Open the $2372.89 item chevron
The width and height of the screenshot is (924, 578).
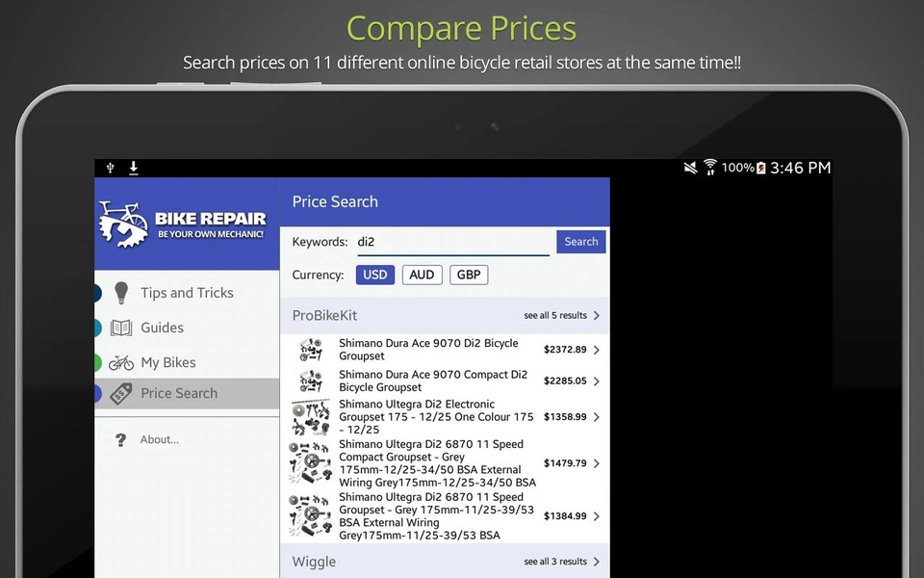click(x=597, y=350)
